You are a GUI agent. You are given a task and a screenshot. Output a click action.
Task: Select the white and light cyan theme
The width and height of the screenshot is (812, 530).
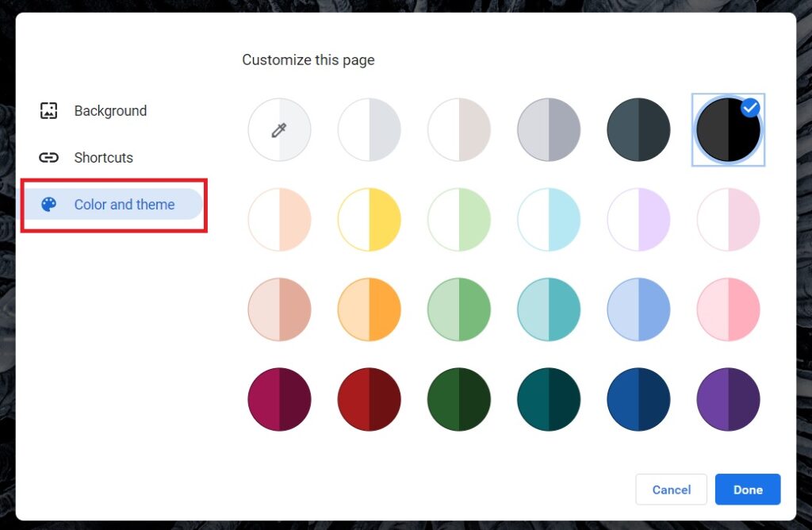point(549,220)
